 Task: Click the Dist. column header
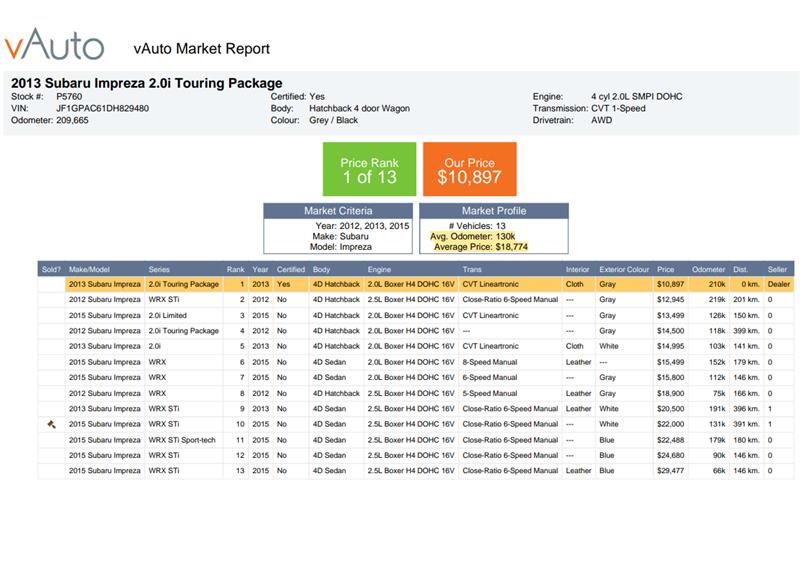point(741,269)
